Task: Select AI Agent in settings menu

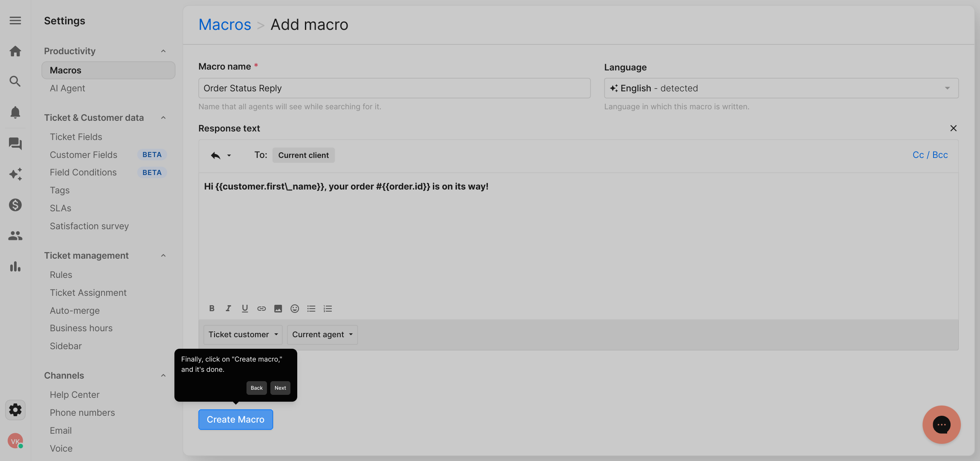Action: pyautogui.click(x=67, y=88)
